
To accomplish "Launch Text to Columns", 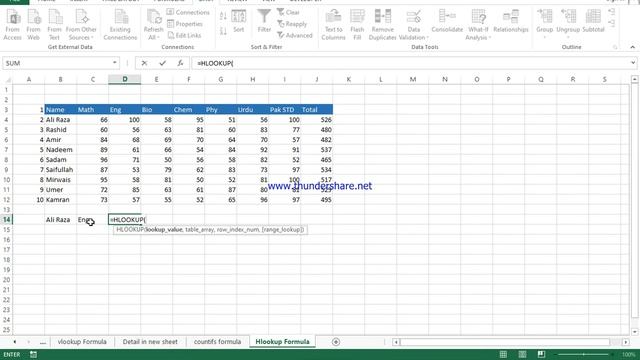I will 333,25.
